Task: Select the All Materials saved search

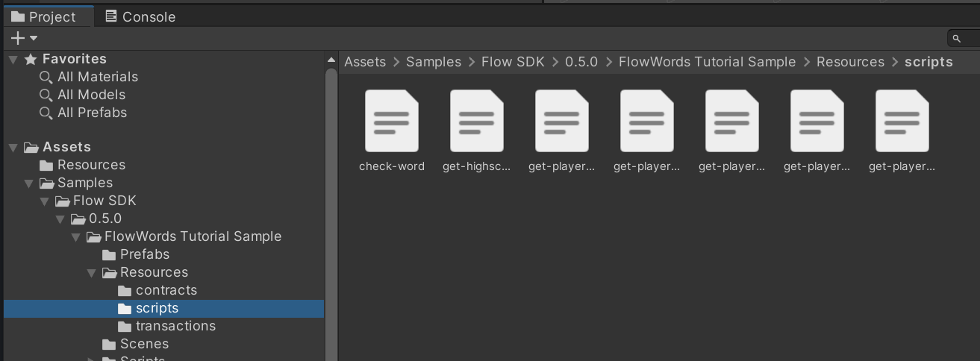Action: point(97,77)
